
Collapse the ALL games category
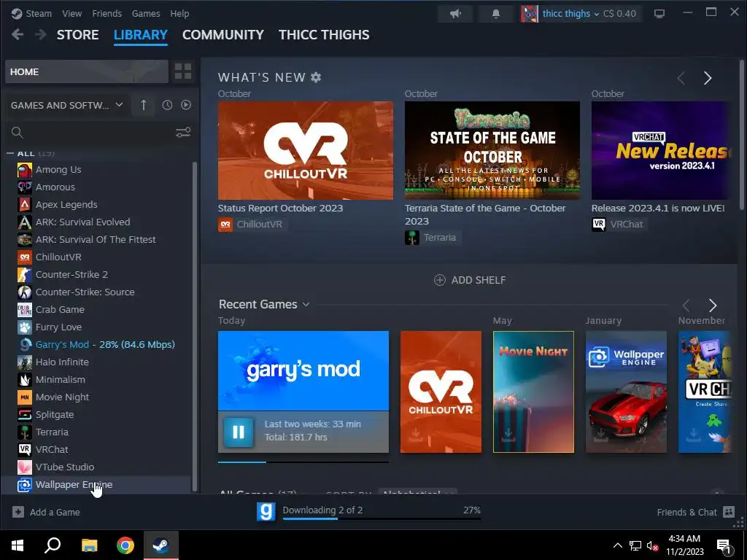click(x=11, y=153)
